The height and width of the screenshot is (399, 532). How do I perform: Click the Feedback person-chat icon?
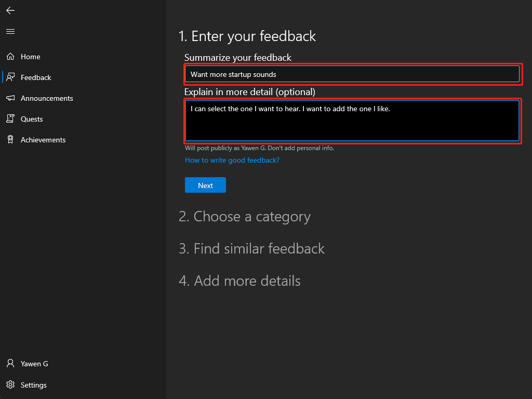[10, 77]
